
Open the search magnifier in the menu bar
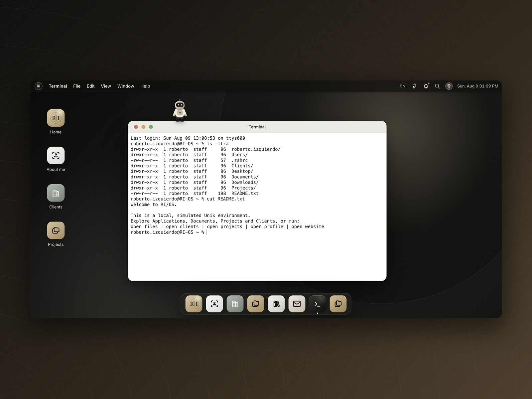pyautogui.click(x=438, y=86)
